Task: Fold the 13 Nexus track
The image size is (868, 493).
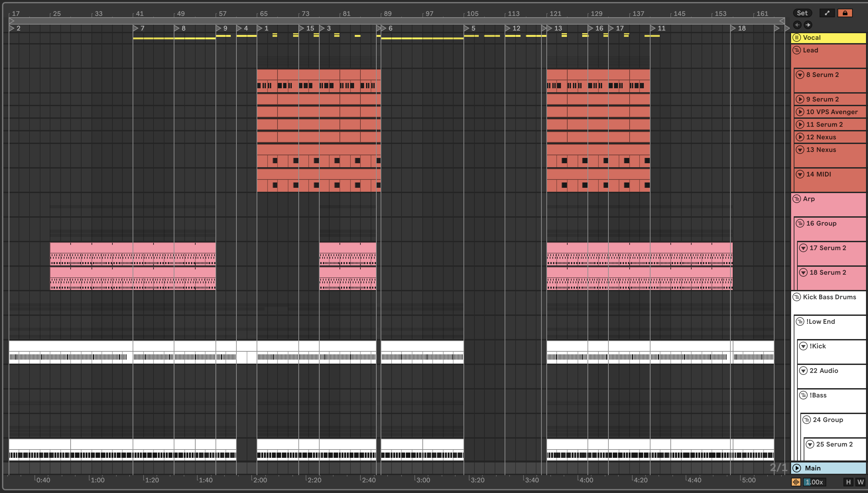Action: coord(800,150)
